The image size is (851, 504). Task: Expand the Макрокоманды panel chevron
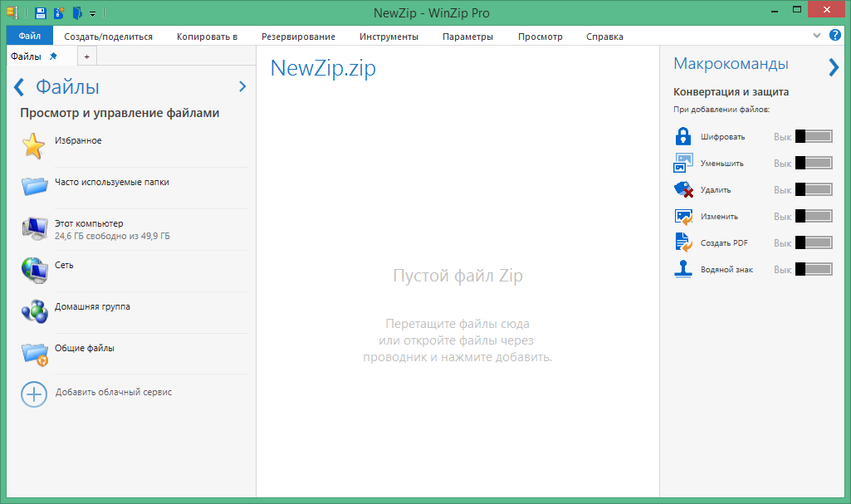(834, 67)
